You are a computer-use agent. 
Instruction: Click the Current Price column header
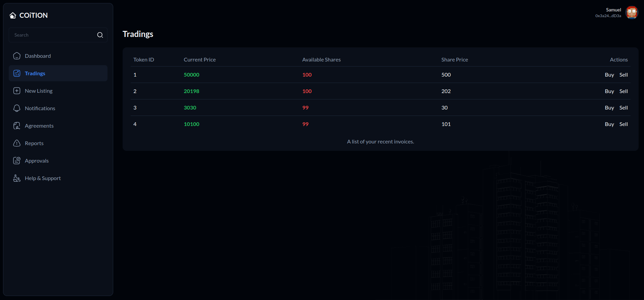(x=200, y=59)
